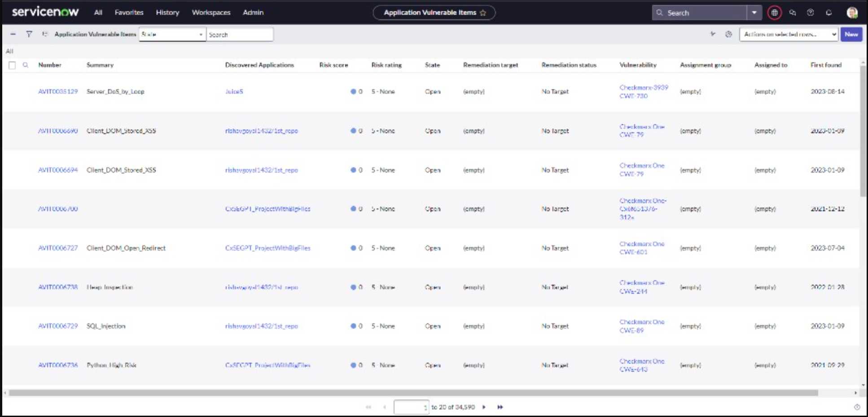
Task: Open help via the question mark icon
Action: coord(811,13)
